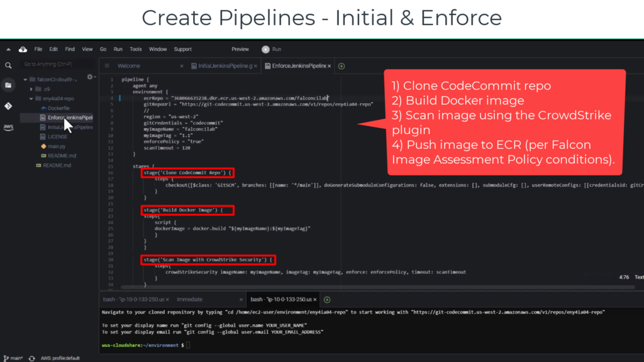
Task: Focus the Go to Anything search field
Action: [x=57, y=65]
